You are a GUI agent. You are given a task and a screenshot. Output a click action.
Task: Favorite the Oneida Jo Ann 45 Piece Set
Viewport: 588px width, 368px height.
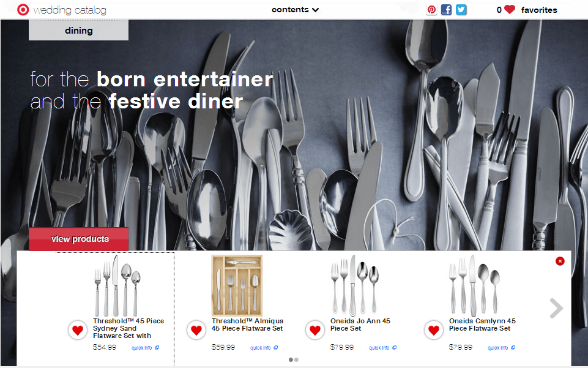[315, 331]
